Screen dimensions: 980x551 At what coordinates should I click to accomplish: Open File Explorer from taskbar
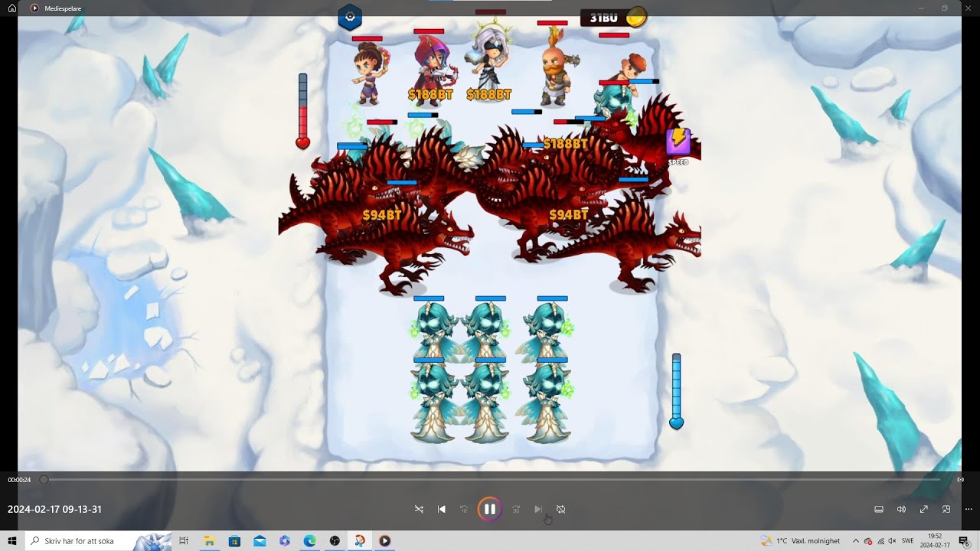click(209, 541)
